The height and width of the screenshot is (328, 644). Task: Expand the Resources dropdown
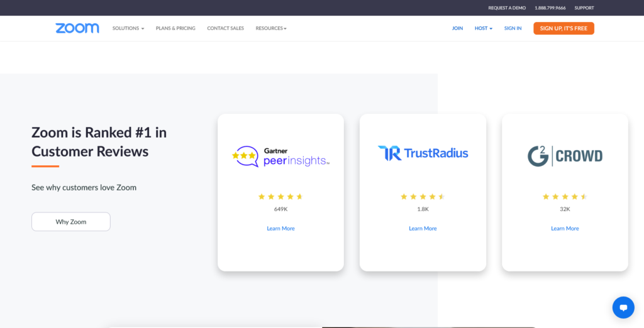point(271,28)
